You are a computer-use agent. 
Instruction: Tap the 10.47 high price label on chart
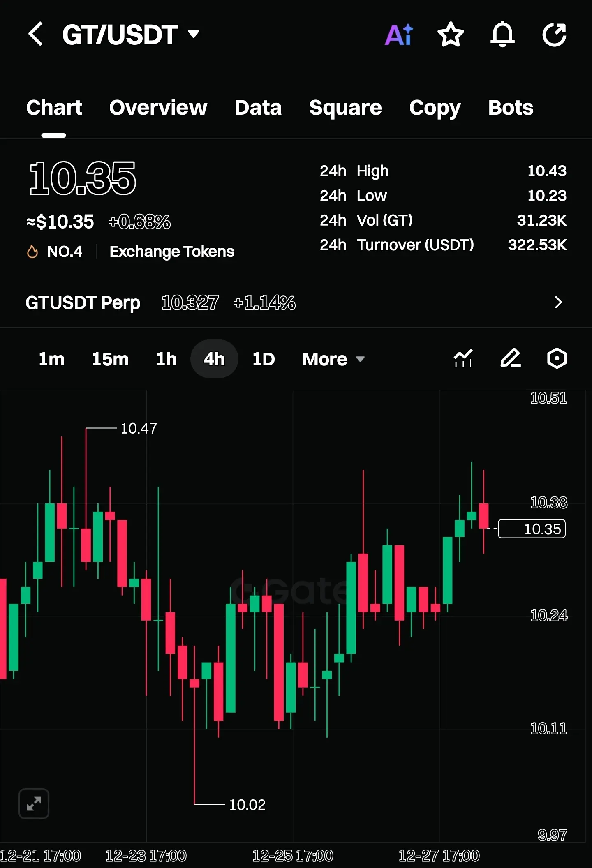[139, 428]
